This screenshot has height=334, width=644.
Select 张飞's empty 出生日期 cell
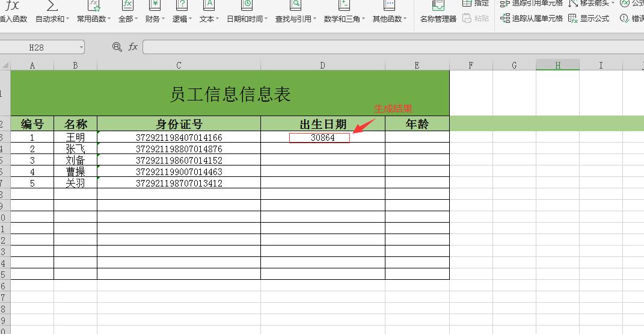point(323,149)
